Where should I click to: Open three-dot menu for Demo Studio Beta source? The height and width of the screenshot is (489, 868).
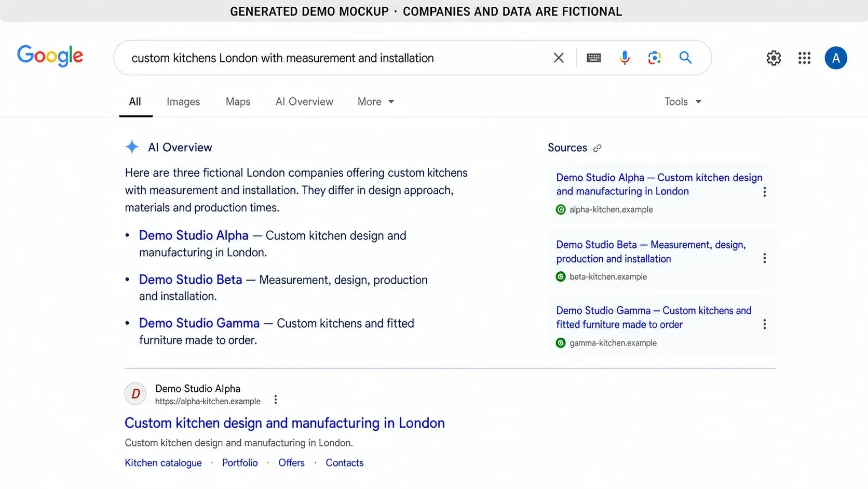coord(764,258)
